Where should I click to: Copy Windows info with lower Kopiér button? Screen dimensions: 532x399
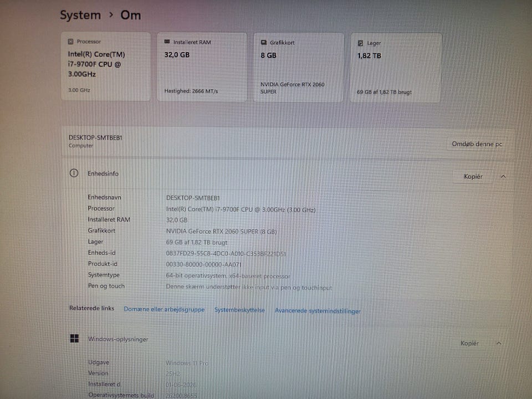tap(469, 344)
